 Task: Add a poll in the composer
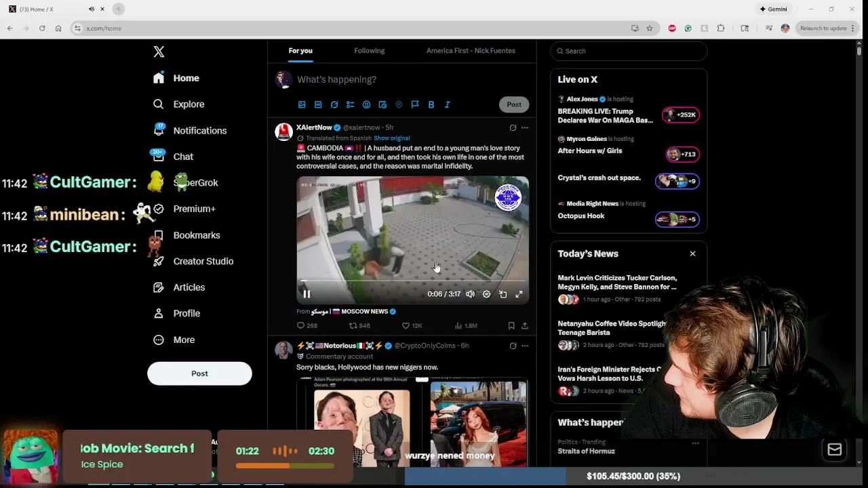(x=350, y=104)
